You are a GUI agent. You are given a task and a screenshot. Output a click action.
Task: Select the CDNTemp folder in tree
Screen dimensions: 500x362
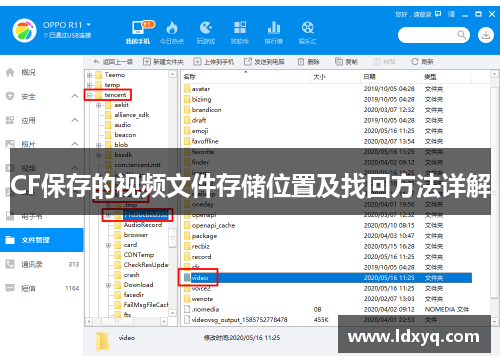click(x=139, y=255)
